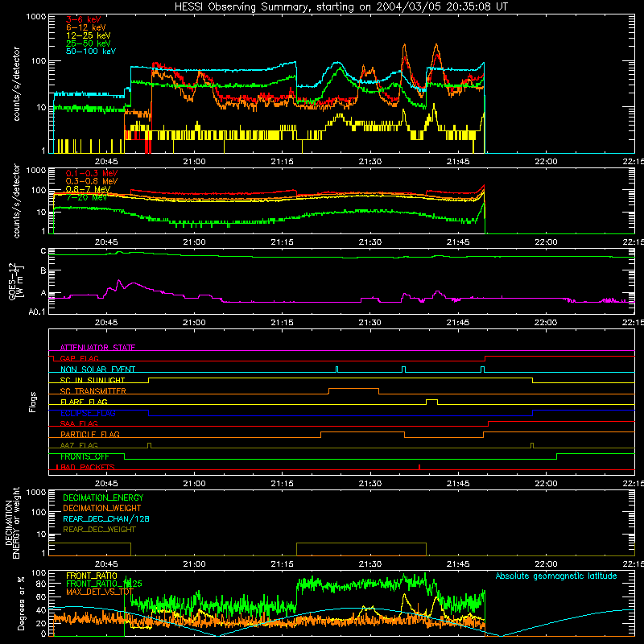Click the 50-100 keV legend label
644x644 pixels.
click(91, 52)
